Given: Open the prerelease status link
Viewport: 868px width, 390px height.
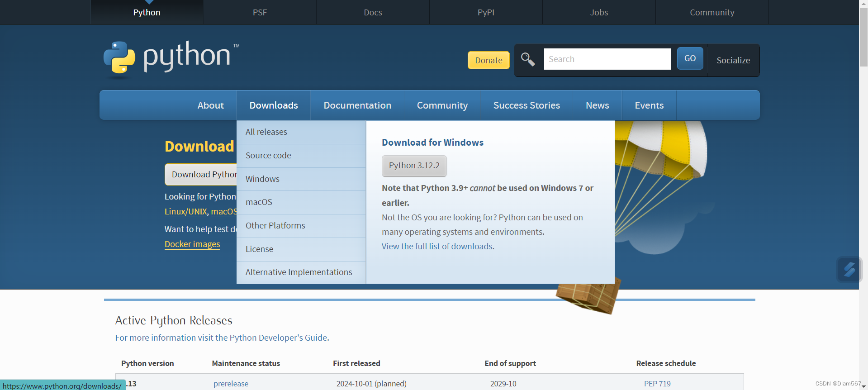Looking at the screenshot, I should coord(231,384).
